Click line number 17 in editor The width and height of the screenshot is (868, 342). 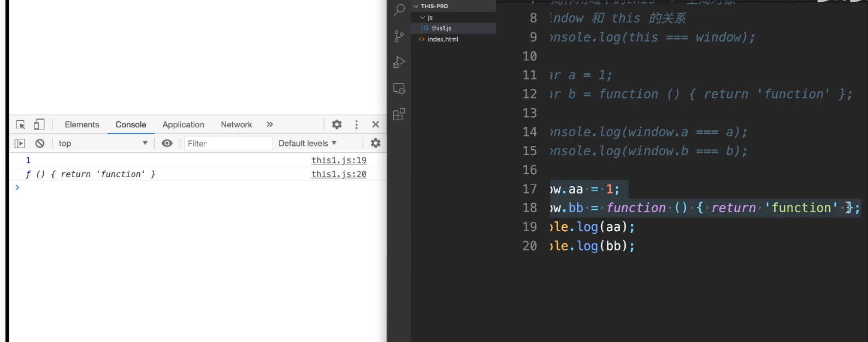coord(530,189)
